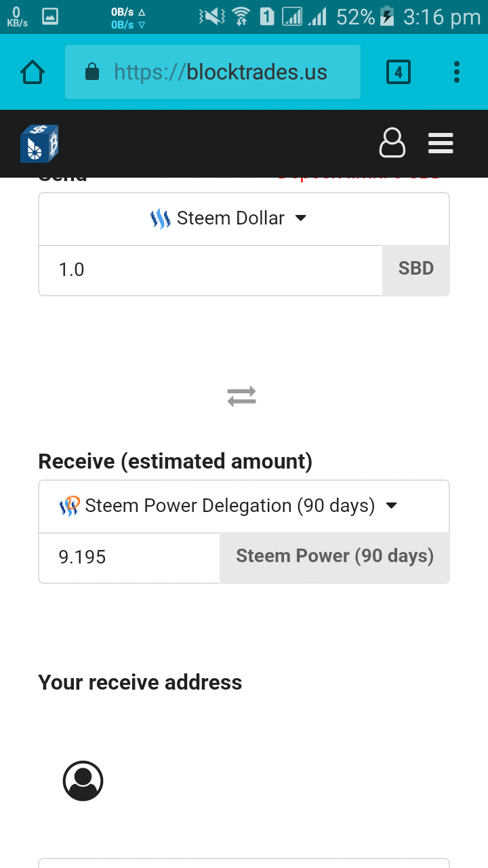
Task: Click the receive amount field showing 9.195
Action: [x=129, y=557]
